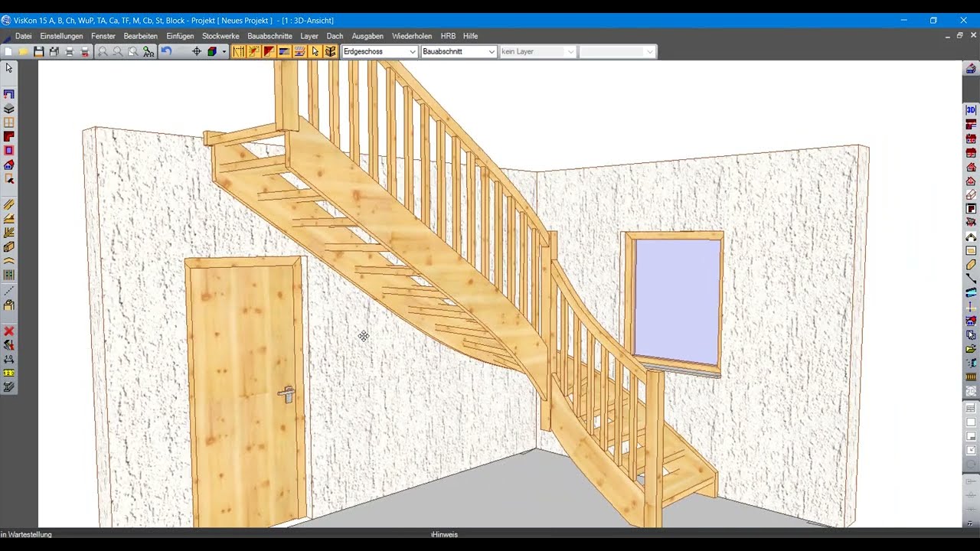Viewport: 980px width, 551px height.
Task: Click the yellow measurement ruler icon
Action: [9, 372]
